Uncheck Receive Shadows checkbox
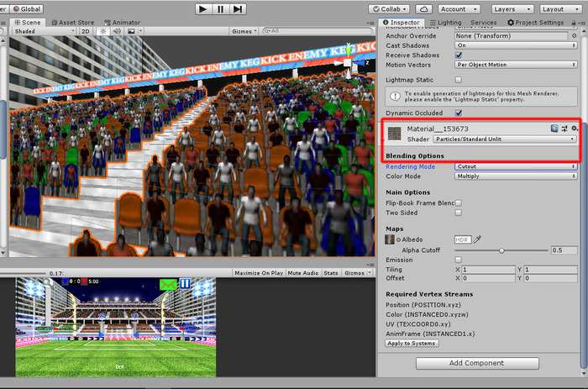588x389 pixels. point(459,55)
